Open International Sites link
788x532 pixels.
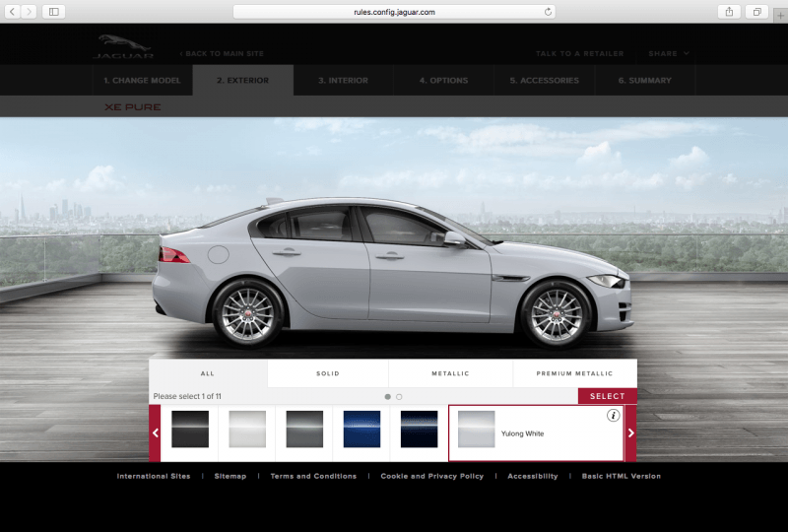(154, 476)
